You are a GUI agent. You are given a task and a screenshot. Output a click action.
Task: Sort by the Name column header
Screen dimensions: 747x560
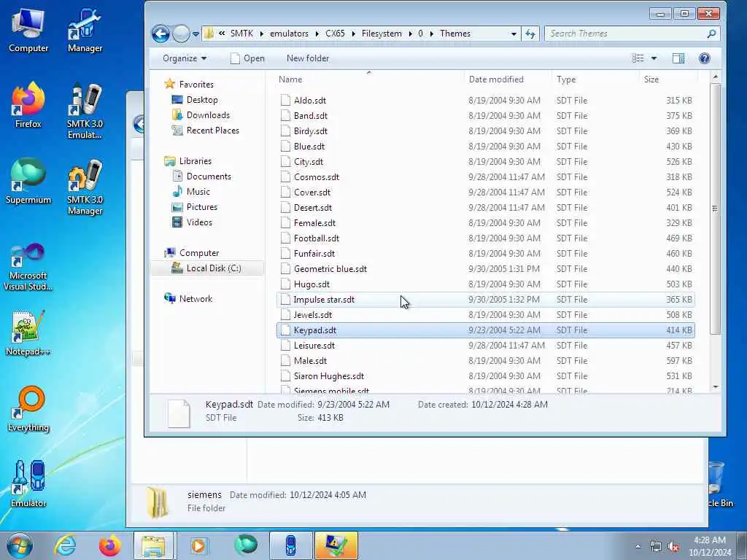[370, 79]
